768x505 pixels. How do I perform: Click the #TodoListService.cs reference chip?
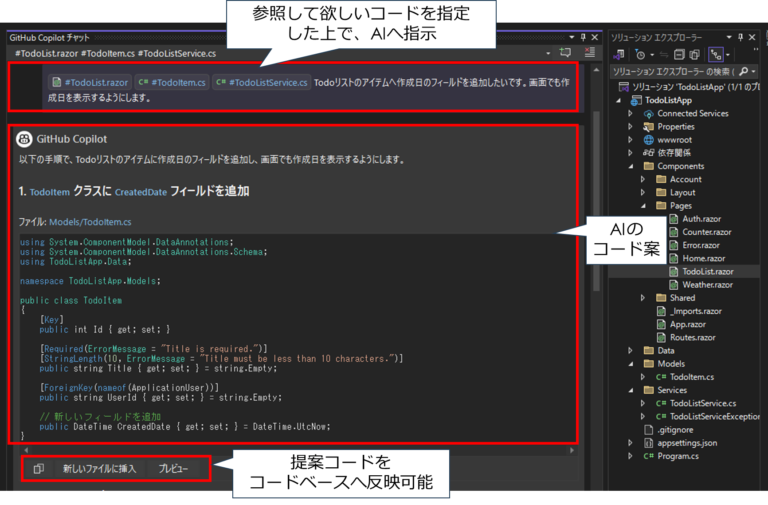point(262,82)
